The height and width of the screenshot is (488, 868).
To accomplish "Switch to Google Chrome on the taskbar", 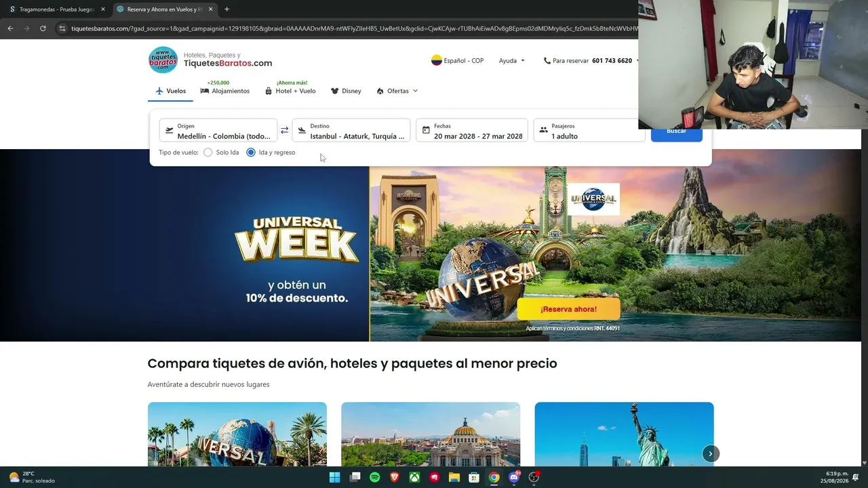I will (494, 477).
